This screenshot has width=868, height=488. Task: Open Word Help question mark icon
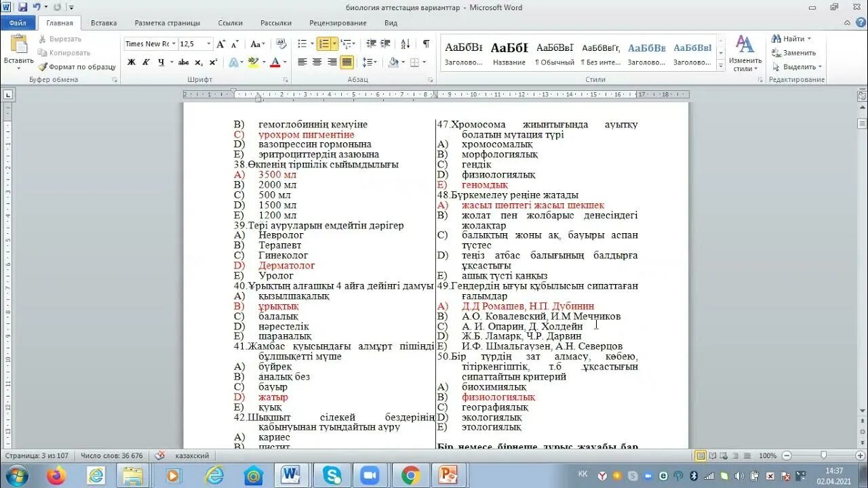(860, 23)
